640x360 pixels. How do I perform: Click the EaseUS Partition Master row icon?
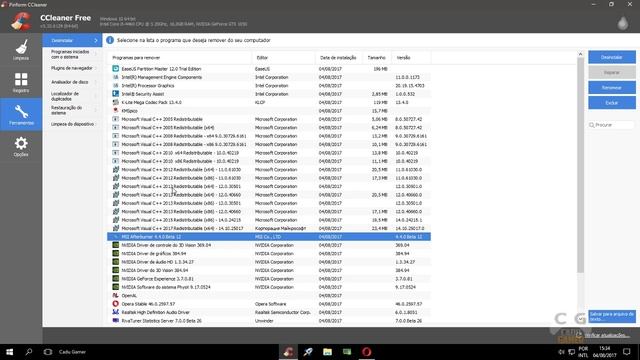click(x=116, y=69)
